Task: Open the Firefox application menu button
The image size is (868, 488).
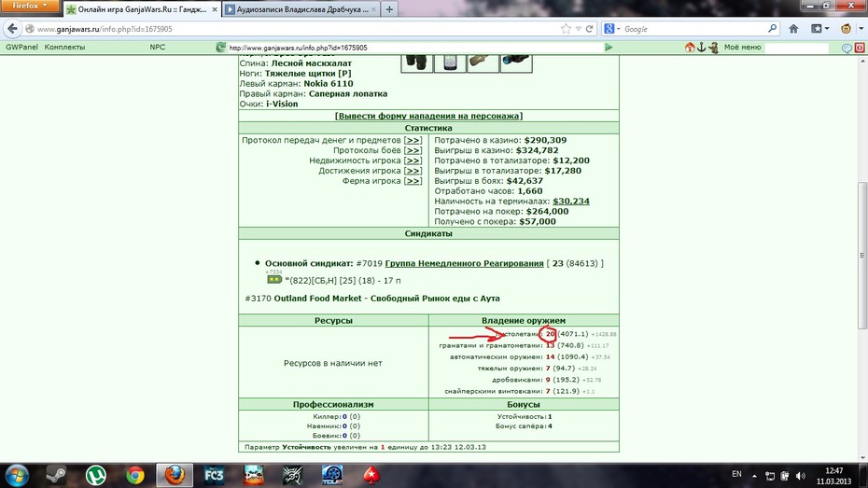Action: (x=30, y=7)
